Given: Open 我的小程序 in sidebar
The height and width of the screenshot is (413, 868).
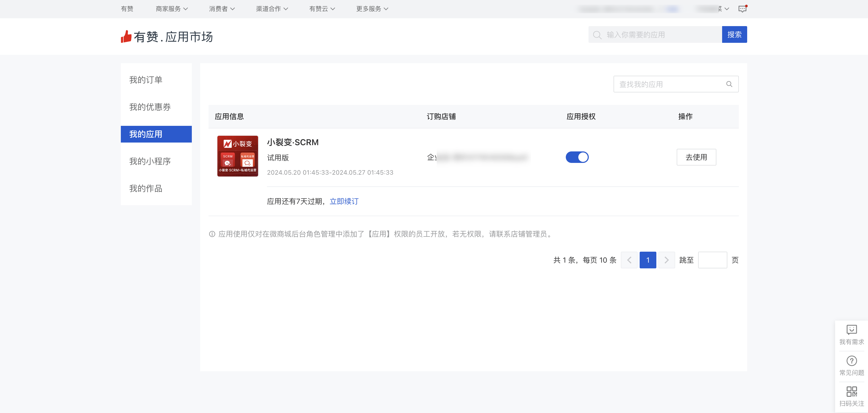Looking at the screenshot, I should tap(156, 161).
